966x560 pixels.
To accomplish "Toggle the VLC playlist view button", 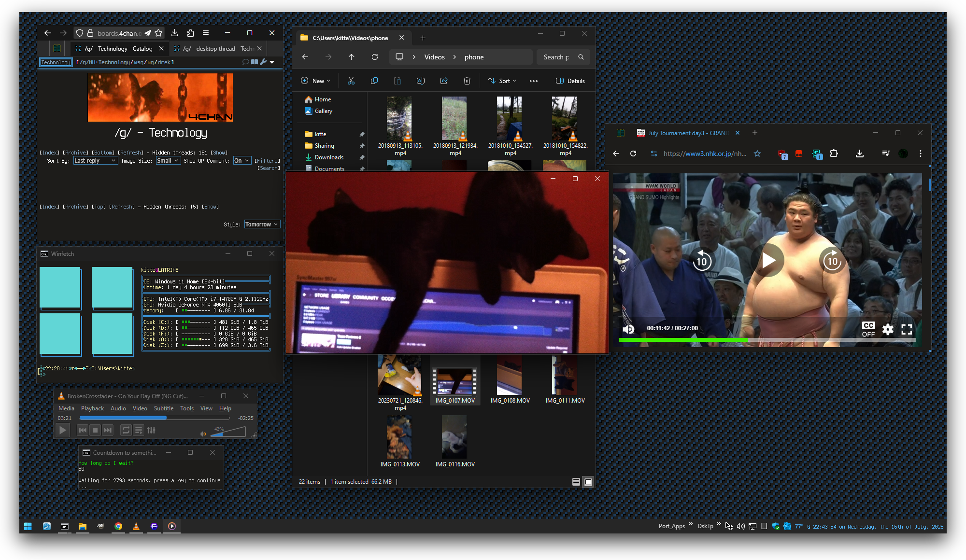I will (139, 430).
